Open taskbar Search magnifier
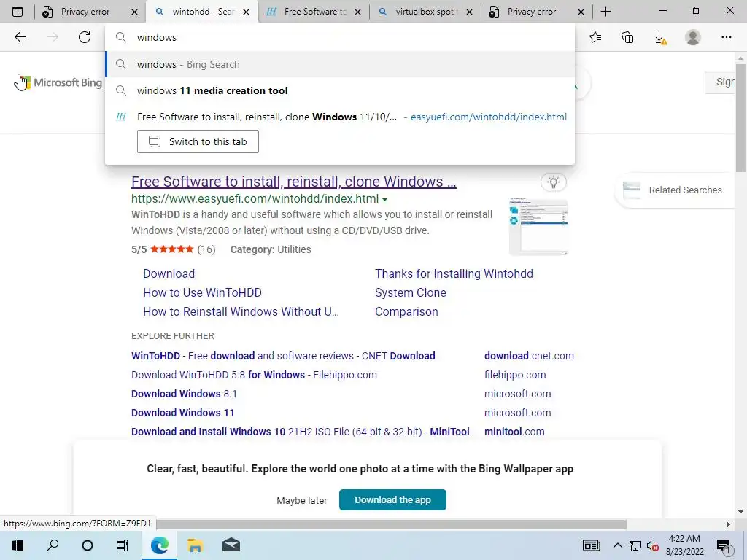 click(53, 545)
